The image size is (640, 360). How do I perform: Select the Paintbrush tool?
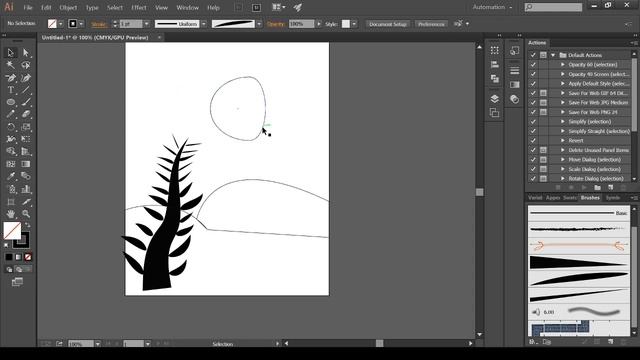26,102
